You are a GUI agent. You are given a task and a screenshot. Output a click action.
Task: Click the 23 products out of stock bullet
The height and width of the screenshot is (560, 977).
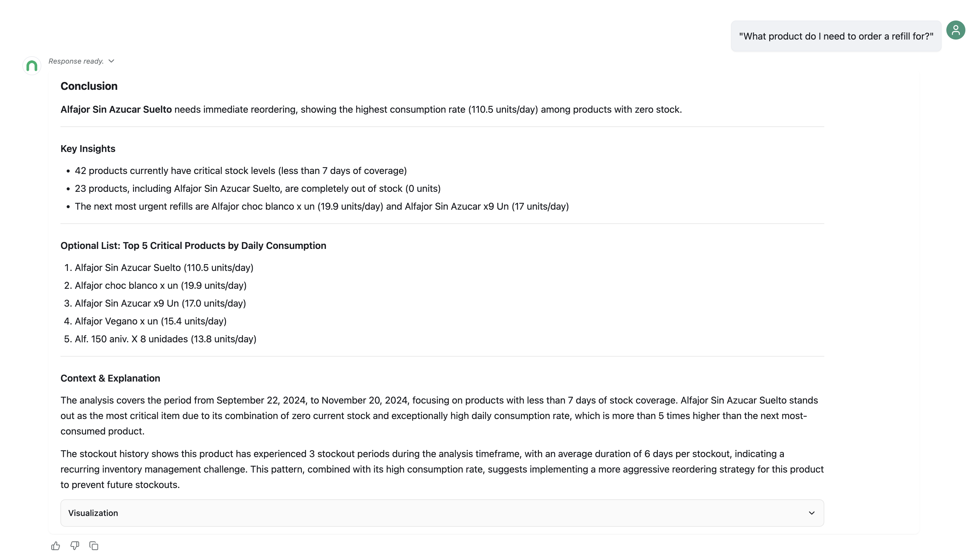pos(257,189)
